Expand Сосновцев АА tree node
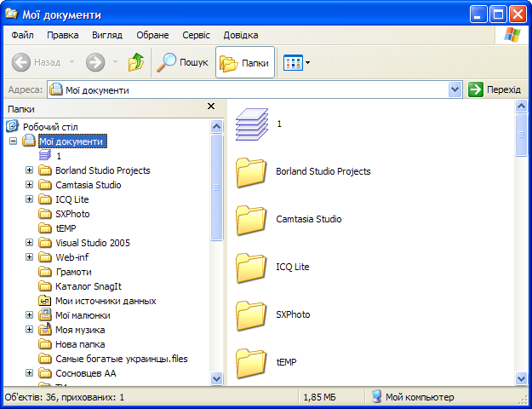The image size is (532, 409). point(30,373)
